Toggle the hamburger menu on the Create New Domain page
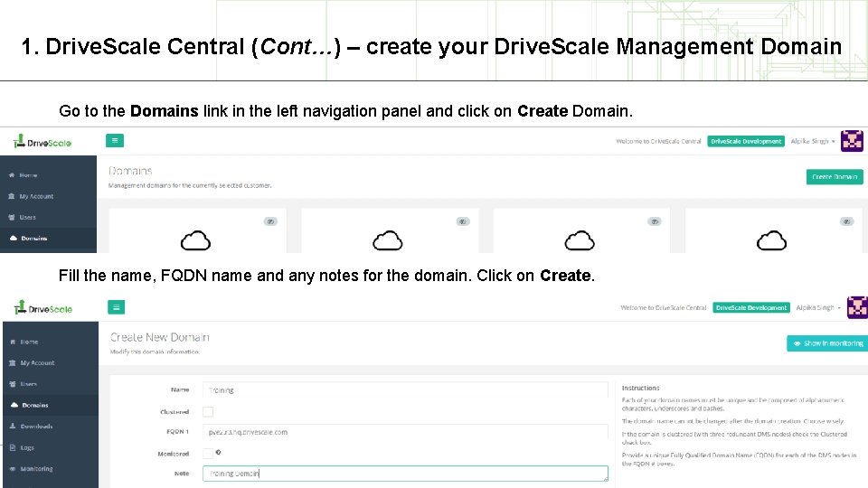 pos(117,307)
